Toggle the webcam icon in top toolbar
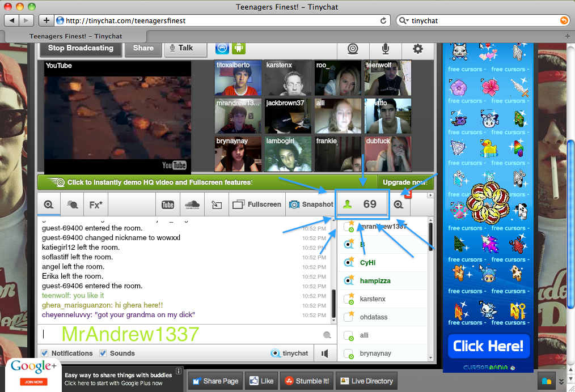575x392 pixels. click(353, 49)
